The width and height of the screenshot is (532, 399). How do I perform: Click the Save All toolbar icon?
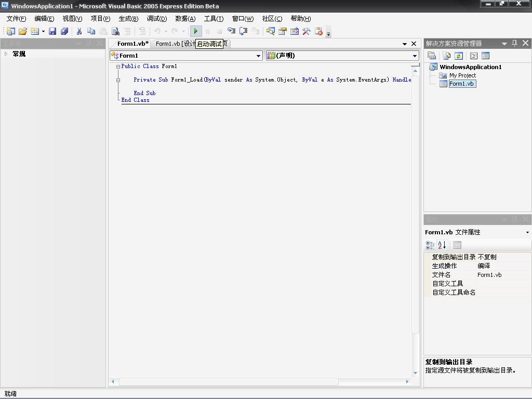click(x=64, y=31)
